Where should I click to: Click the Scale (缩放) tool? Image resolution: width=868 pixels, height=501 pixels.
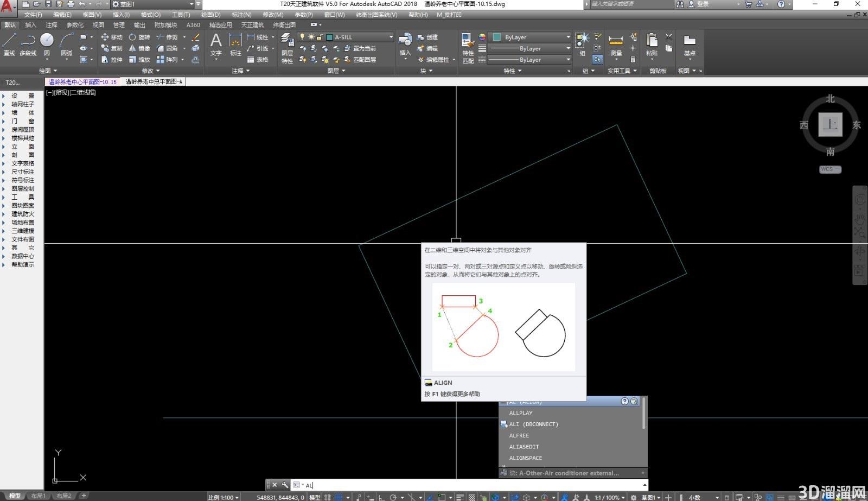point(139,60)
